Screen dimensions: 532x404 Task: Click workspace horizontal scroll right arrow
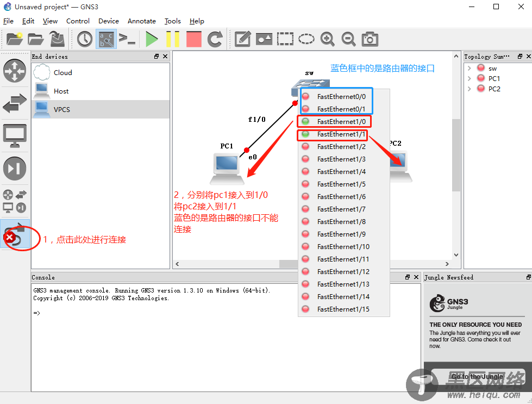447,264
